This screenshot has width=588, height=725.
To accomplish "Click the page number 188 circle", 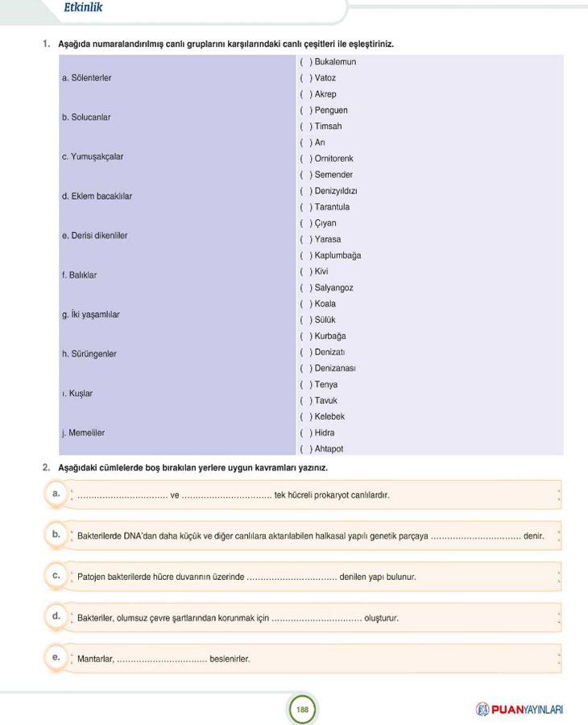I will 302,710.
